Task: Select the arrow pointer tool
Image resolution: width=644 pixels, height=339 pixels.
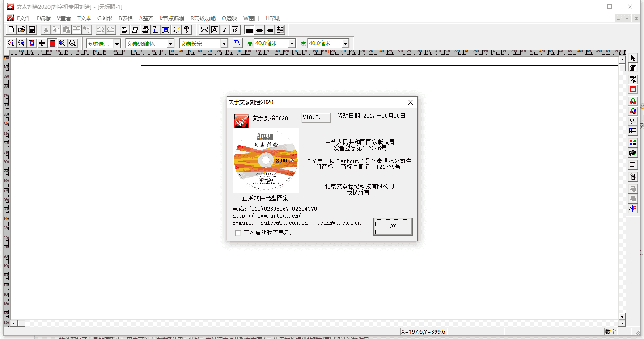Action: coord(633,58)
